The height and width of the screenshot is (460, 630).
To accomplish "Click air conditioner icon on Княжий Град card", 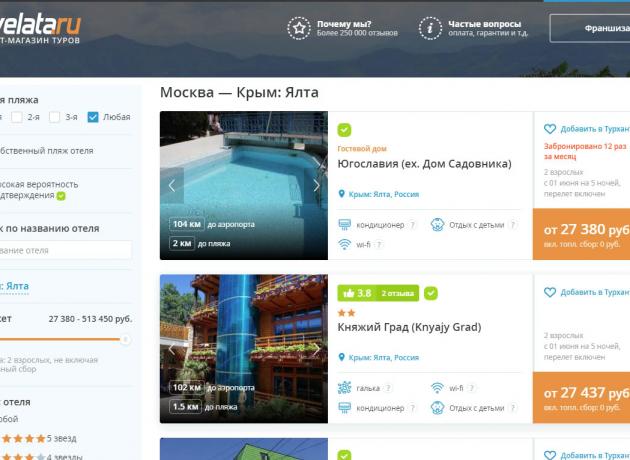I will click(344, 408).
